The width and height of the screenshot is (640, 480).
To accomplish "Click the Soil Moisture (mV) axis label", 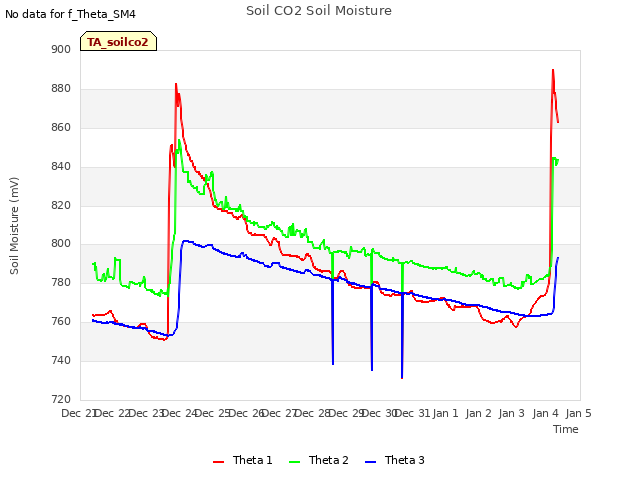I will (x=14, y=226).
